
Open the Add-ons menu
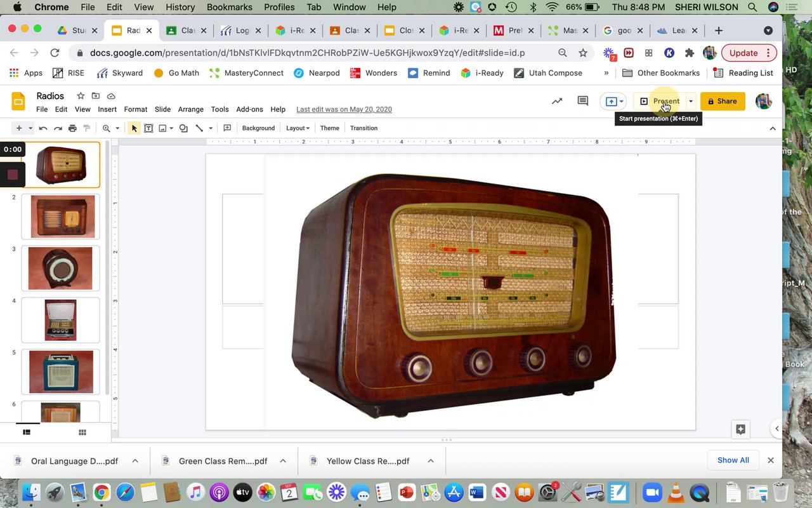point(250,109)
